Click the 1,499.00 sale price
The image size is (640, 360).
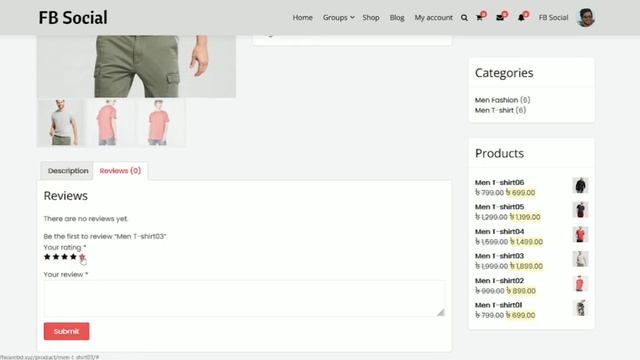[x=527, y=242]
